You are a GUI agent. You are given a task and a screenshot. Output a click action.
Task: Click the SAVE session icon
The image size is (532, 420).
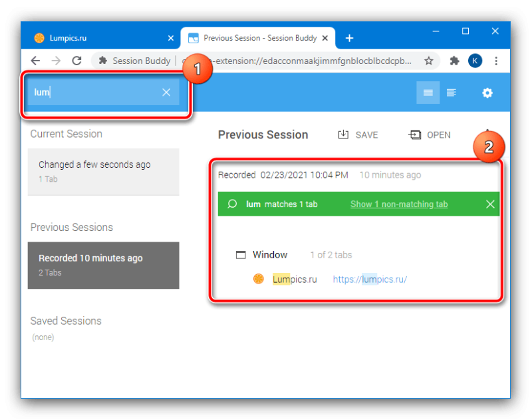tap(343, 135)
